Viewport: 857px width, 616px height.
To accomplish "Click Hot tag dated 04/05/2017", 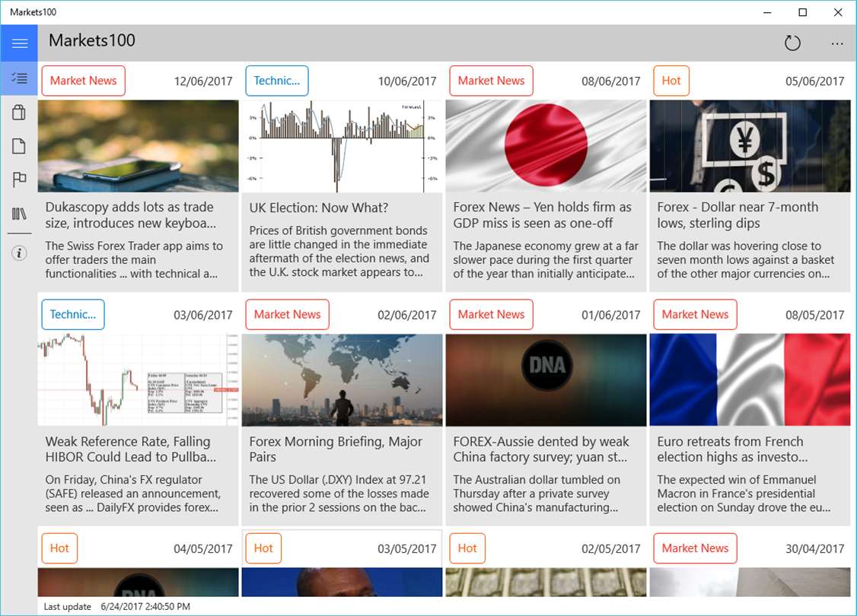I will tap(59, 548).
